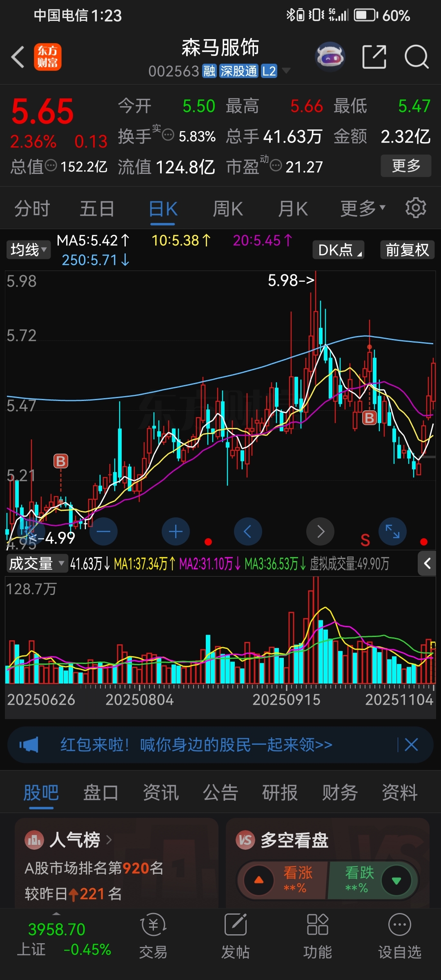Viewport: 441px width, 980px height.
Task: Tap the B marker near 5.47 level
Action: click(x=370, y=418)
